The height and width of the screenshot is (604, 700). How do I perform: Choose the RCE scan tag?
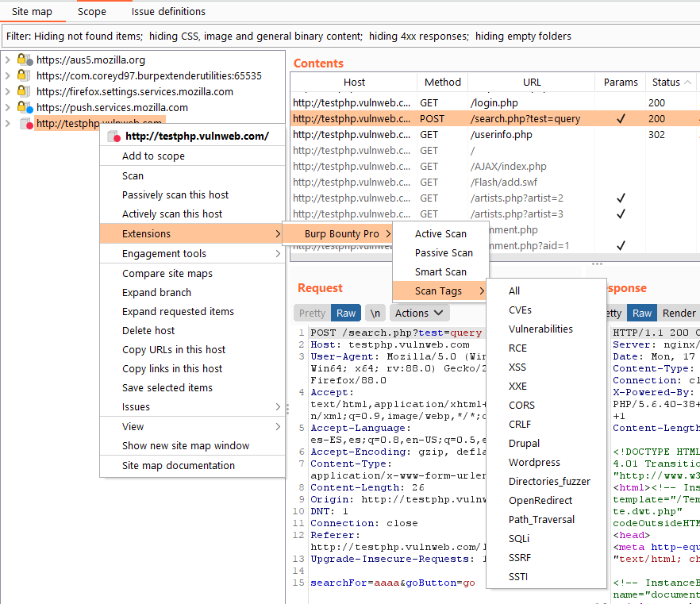click(x=546, y=348)
